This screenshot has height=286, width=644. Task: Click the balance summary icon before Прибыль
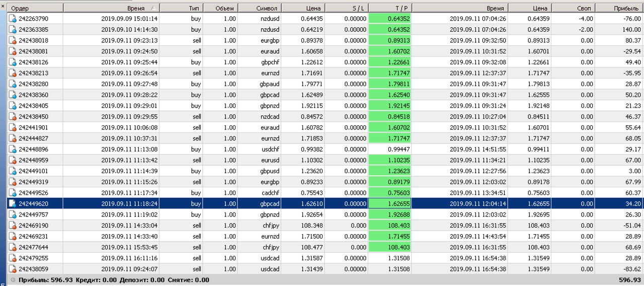pyautogui.click(x=13, y=280)
